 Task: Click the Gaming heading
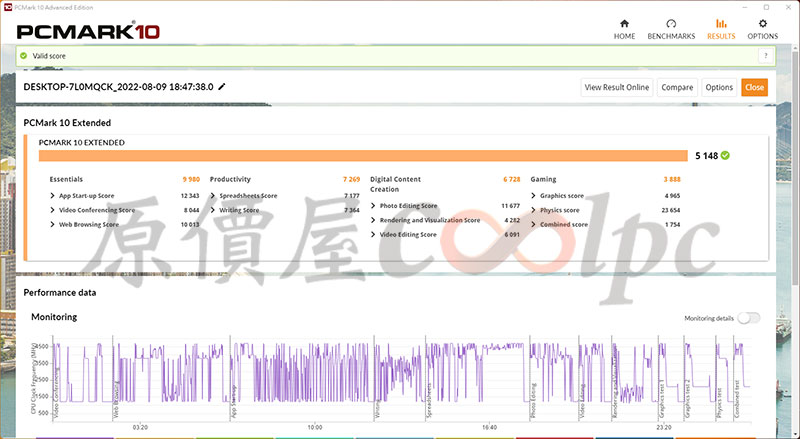pos(543,179)
